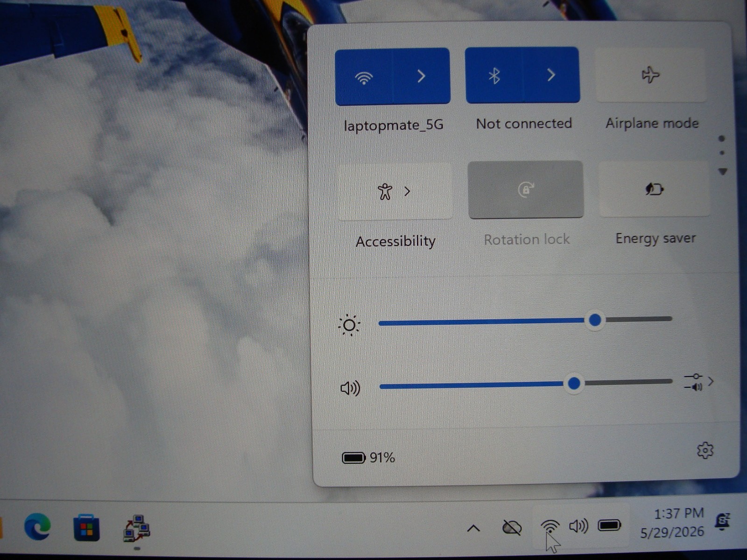Go to next quick settings page arrow
The width and height of the screenshot is (747, 560).
[x=723, y=172]
